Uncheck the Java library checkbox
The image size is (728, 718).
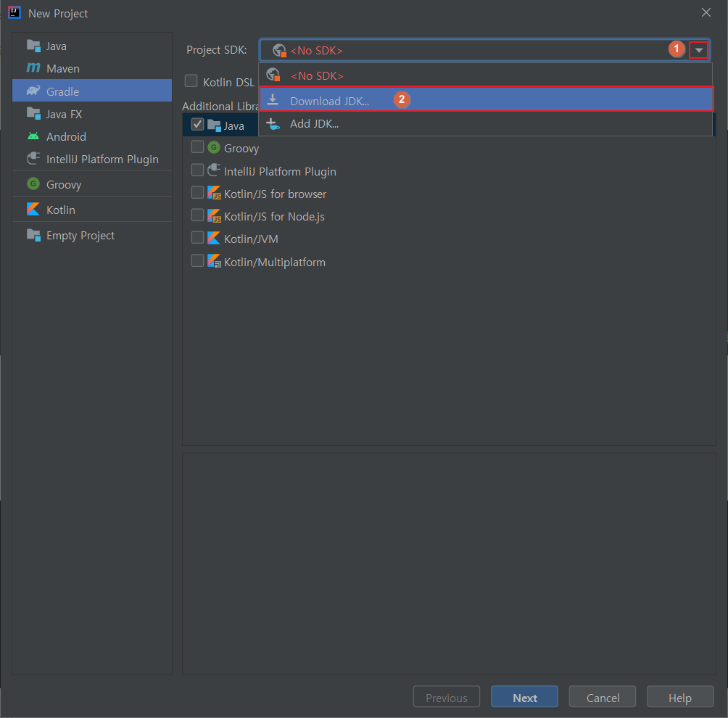[x=198, y=125]
